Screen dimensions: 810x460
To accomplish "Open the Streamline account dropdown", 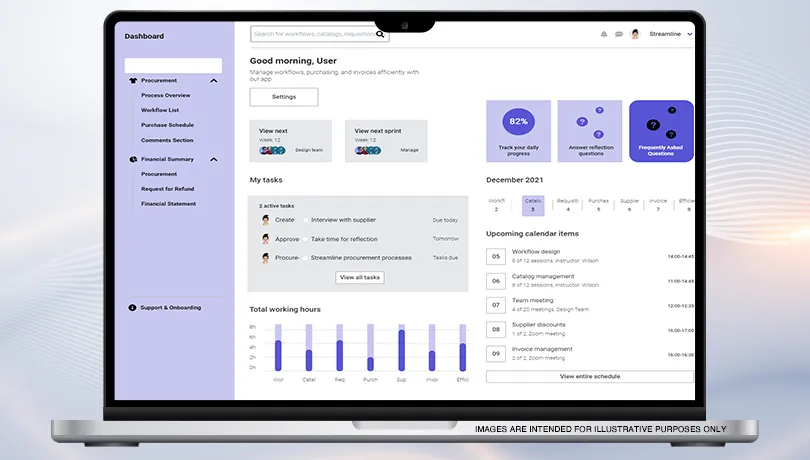I will tap(690, 34).
